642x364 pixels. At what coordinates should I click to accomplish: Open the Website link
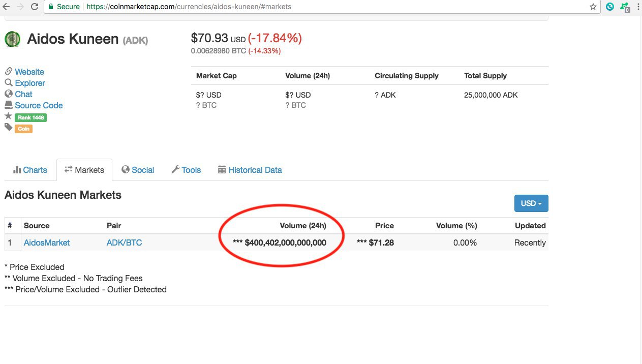click(29, 72)
